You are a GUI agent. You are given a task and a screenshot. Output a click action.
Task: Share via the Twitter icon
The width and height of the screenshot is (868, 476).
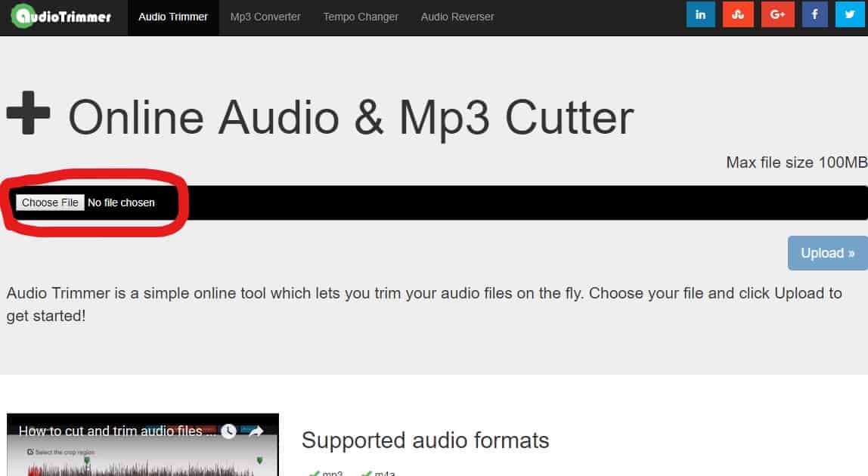[851, 14]
